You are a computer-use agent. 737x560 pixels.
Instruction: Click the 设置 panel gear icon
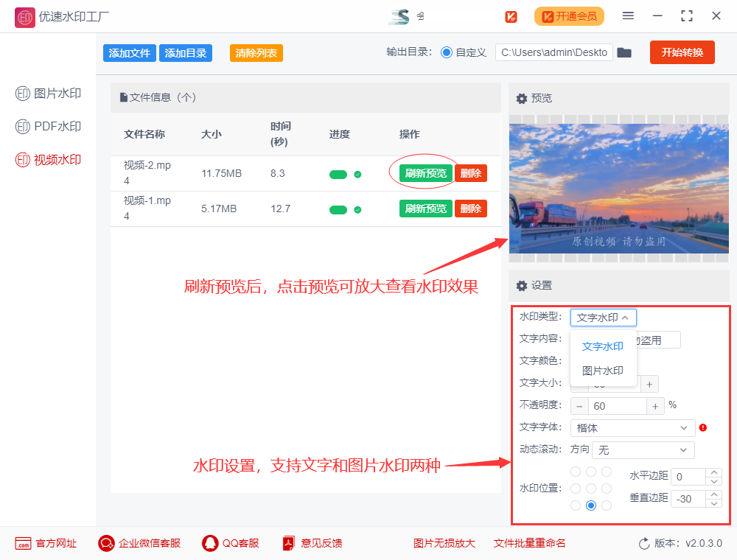[x=522, y=286]
